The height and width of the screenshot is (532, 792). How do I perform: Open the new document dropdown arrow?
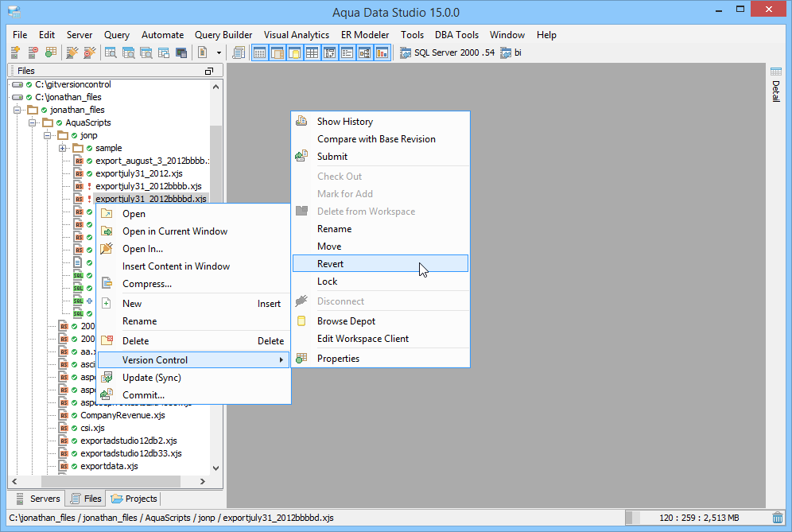(219, 52)
